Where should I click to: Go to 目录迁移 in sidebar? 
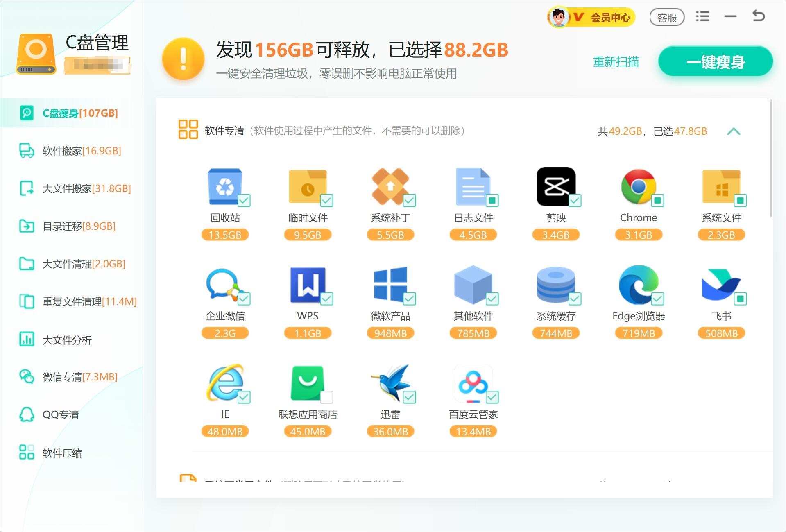click(x=72, y=226)
